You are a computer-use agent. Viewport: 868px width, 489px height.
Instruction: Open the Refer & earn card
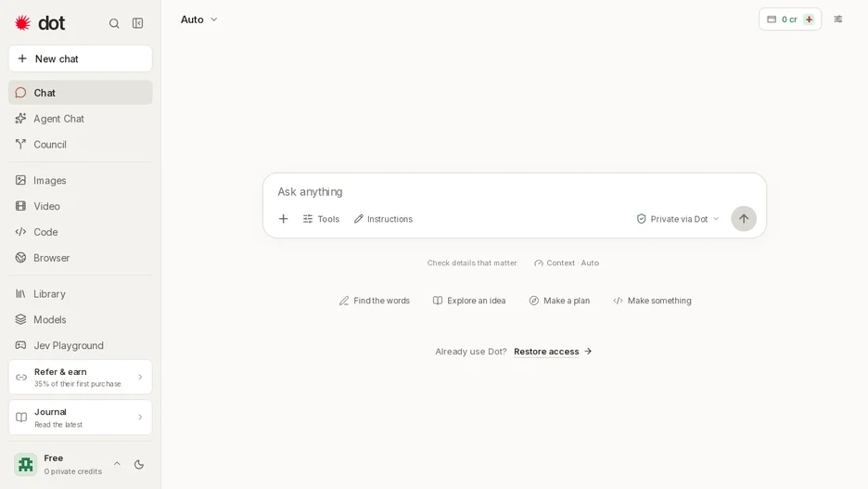coord(81,377)
